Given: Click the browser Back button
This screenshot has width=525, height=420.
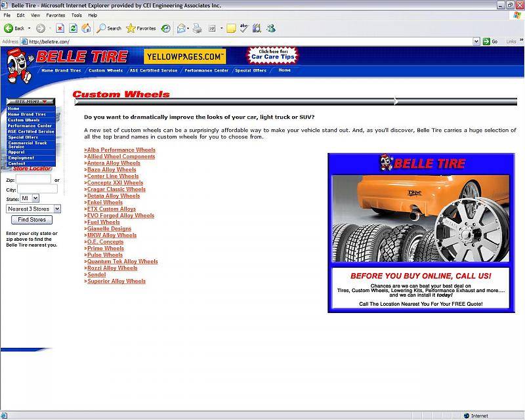Looking at the screenshot, I should pos(14,28).
